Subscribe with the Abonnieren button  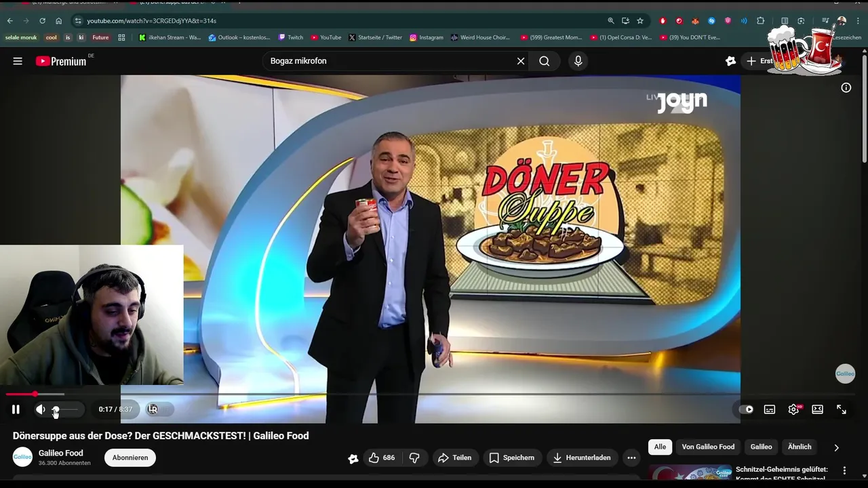click(130, 457)
